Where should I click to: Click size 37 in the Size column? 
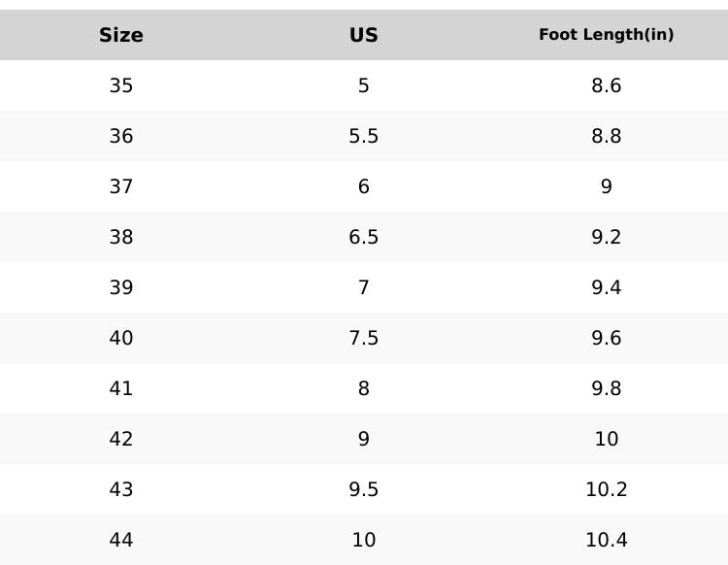point(121,186)
